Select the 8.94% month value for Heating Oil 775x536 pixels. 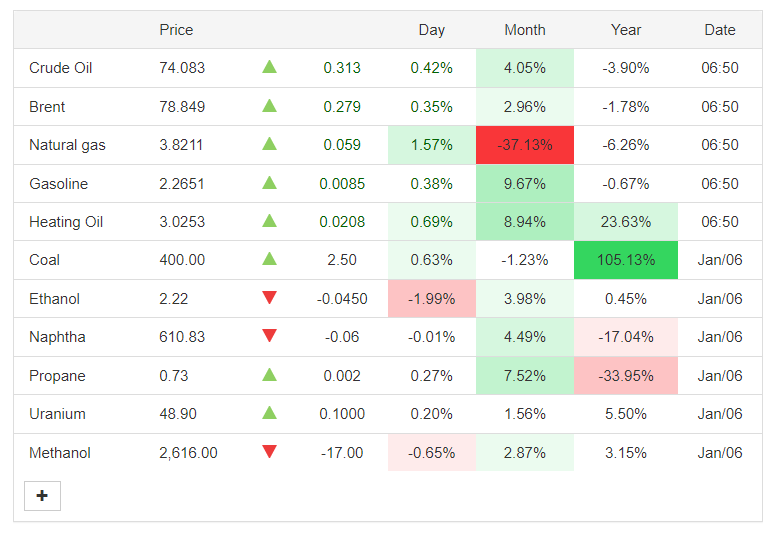(525, 222)
